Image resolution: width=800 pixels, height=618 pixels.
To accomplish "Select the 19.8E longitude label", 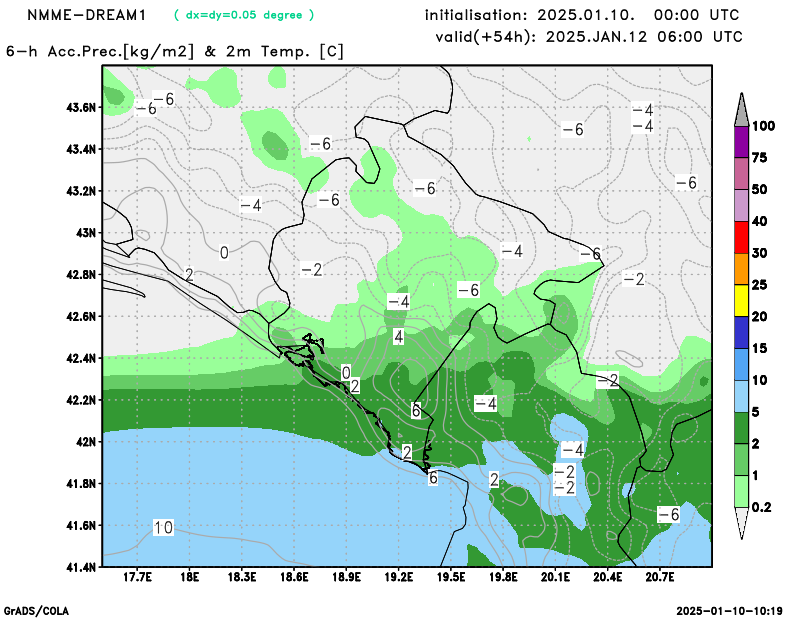I will tap(504, 577).
